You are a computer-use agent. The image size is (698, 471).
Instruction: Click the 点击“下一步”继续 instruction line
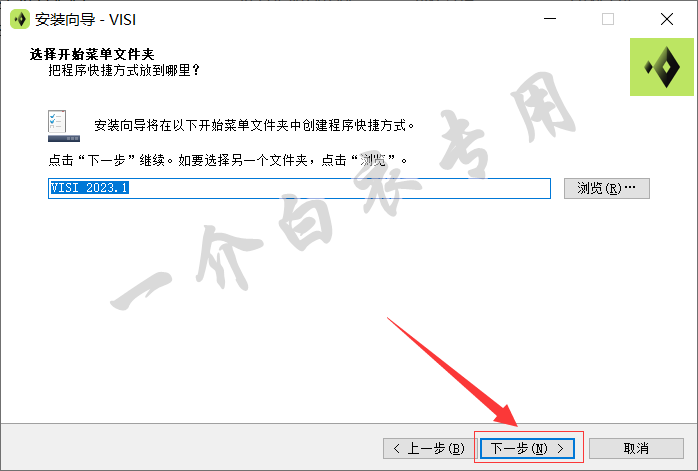[227, 160]
